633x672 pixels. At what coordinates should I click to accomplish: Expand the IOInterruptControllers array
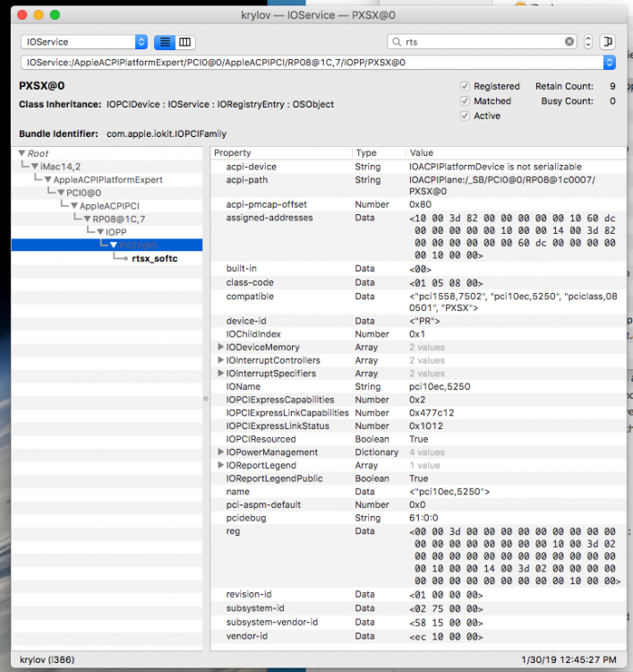pos(220,360)
